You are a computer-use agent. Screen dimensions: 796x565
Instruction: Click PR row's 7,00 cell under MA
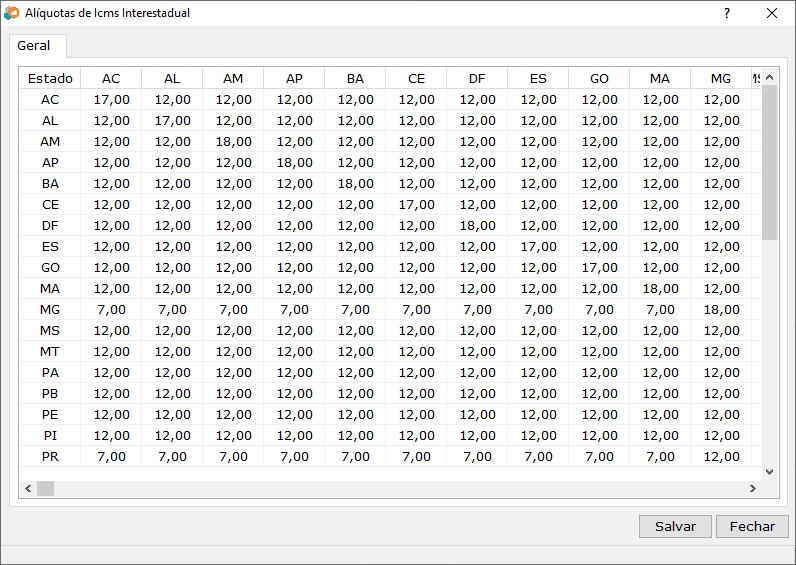point(660,456)
